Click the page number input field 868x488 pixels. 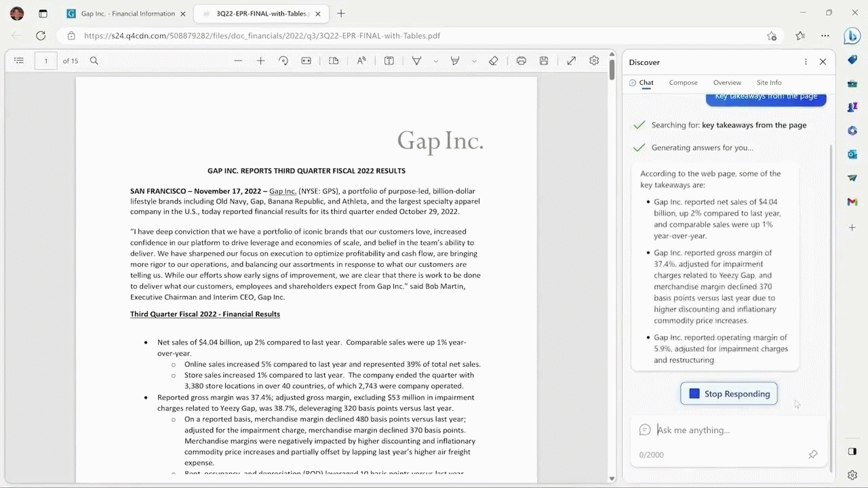coord(45,60)
